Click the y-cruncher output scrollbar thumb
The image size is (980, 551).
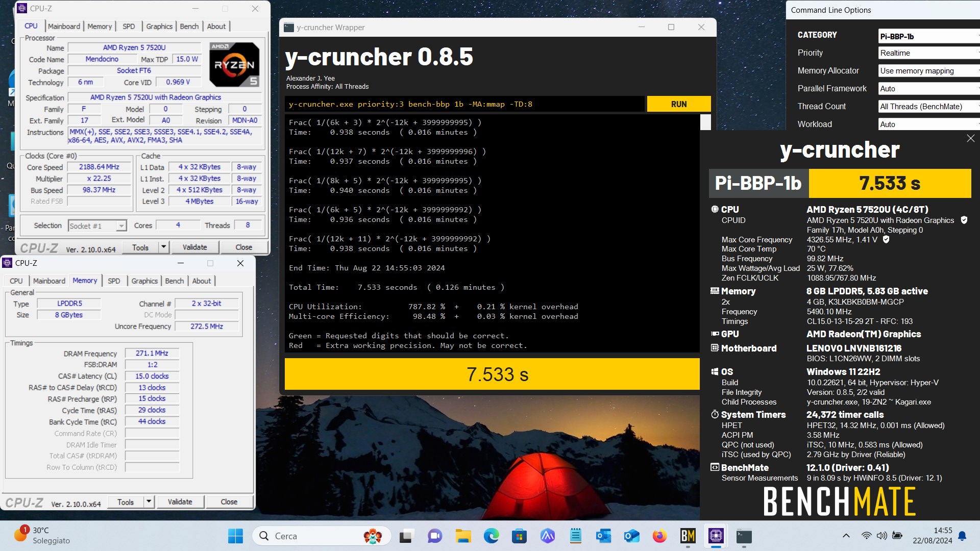(x=705, y=122)
